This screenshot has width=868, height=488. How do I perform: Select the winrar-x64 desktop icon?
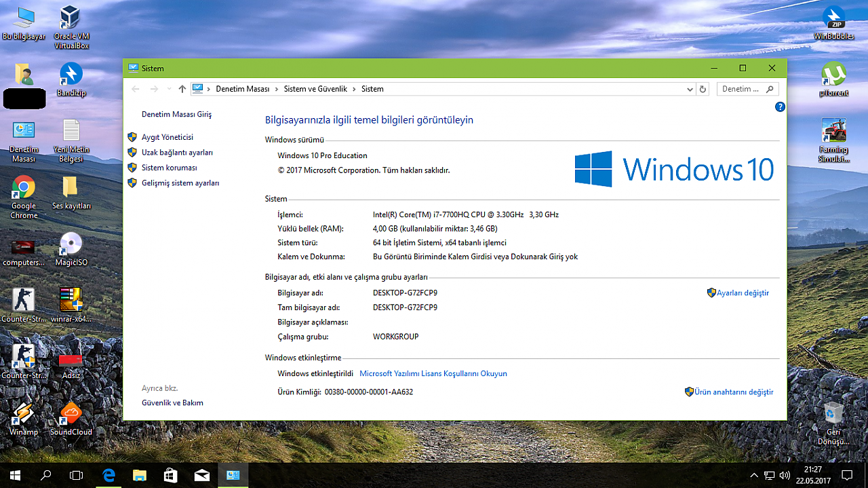(71, 305)
